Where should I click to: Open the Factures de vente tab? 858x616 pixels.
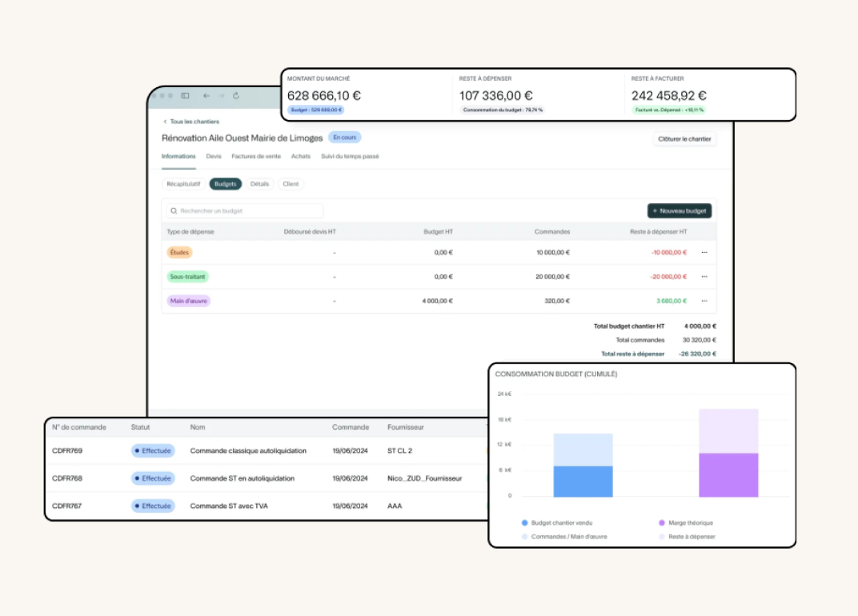(x=256, y=157)
